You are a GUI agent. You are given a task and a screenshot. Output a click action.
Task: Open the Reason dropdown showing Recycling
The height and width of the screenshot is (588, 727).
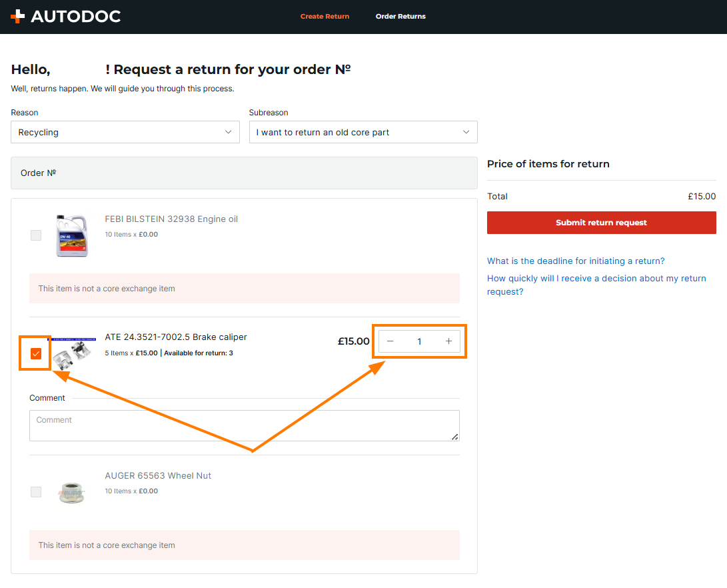coord(125,132)
